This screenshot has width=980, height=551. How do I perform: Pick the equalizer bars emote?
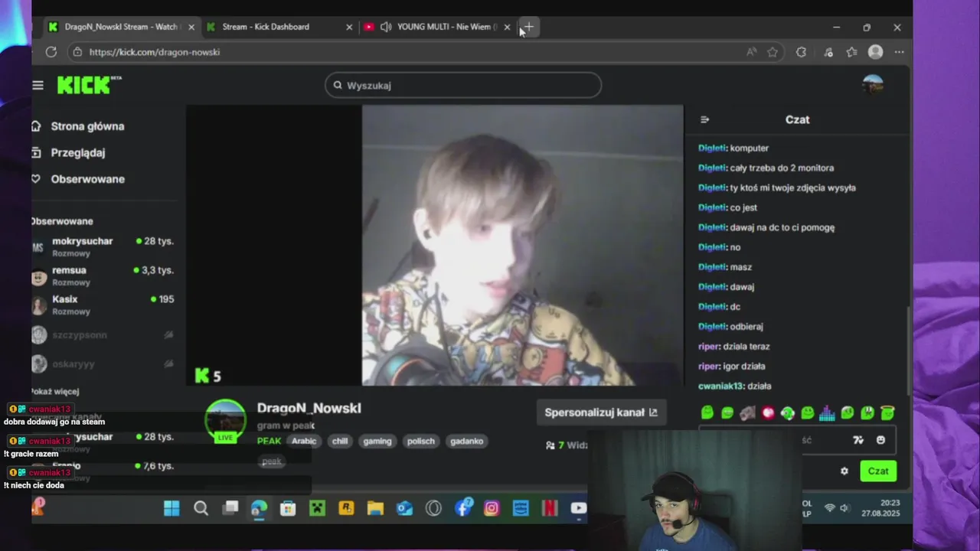point(827,413)
